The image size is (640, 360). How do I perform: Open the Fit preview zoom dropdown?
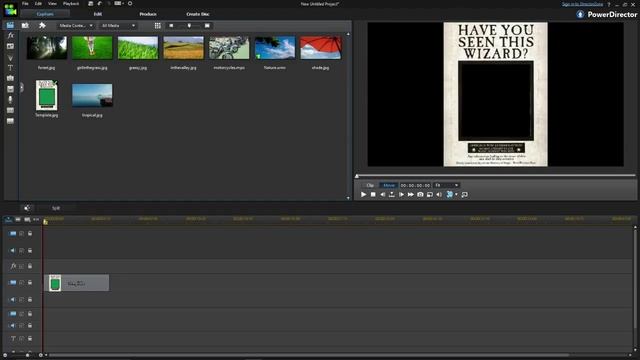pyautogui.click(x=446, y=185)
